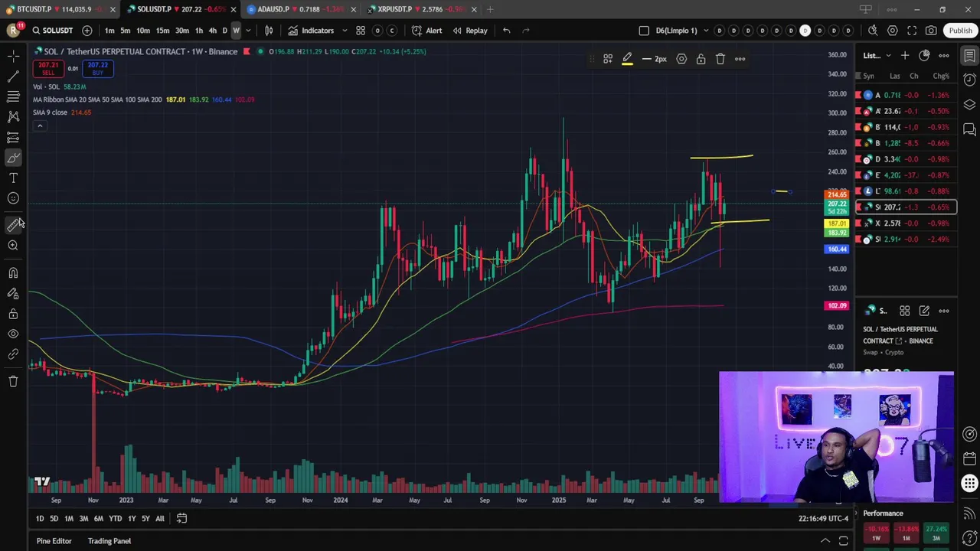Select the highlighted brush drawing tool

pyautogui.click(x=13, y=158)
